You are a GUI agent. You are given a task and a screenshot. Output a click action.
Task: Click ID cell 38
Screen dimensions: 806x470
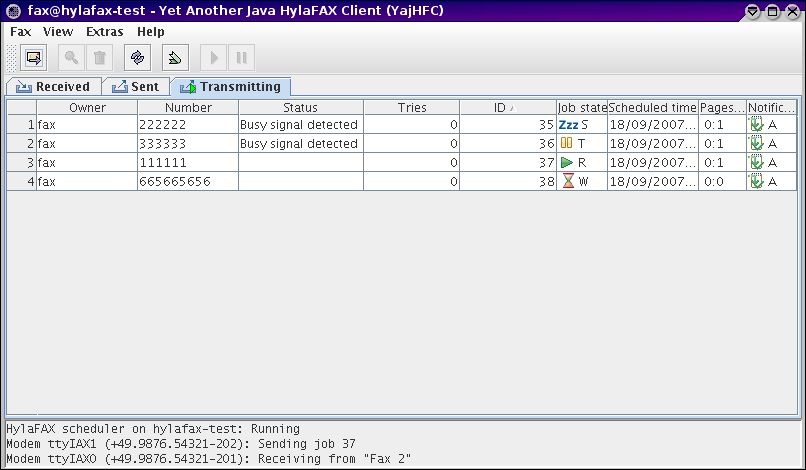point(508,181)
